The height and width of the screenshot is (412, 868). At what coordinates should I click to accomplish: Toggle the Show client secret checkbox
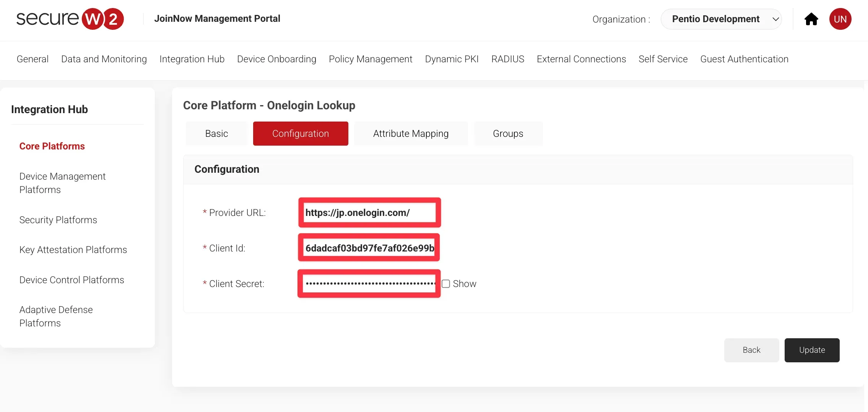[x=445, y=284]
